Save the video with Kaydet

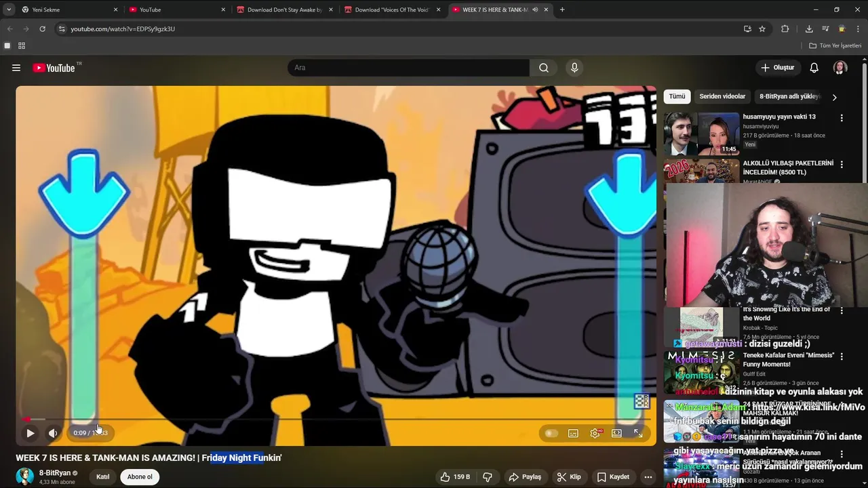(613, 477)
